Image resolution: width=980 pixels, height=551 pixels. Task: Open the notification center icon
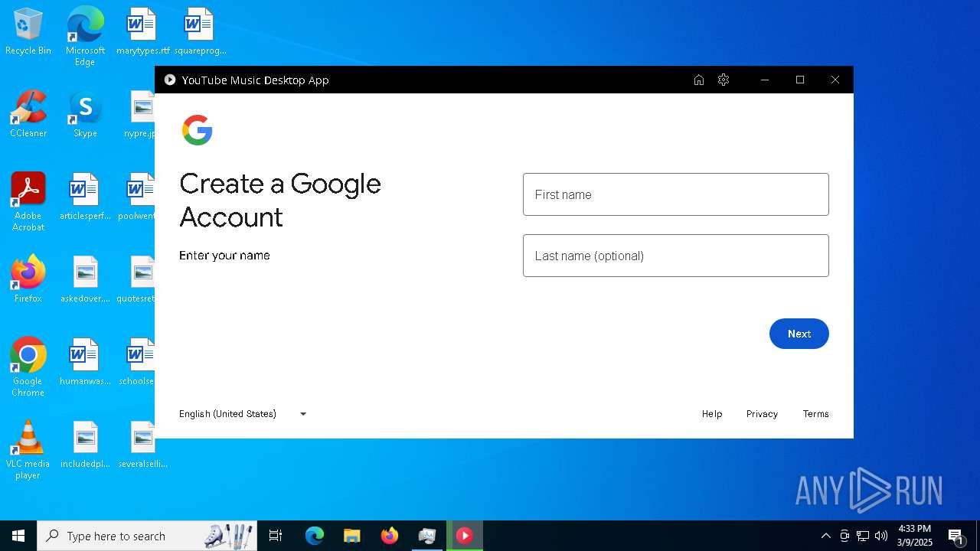[x=955, y=536]
